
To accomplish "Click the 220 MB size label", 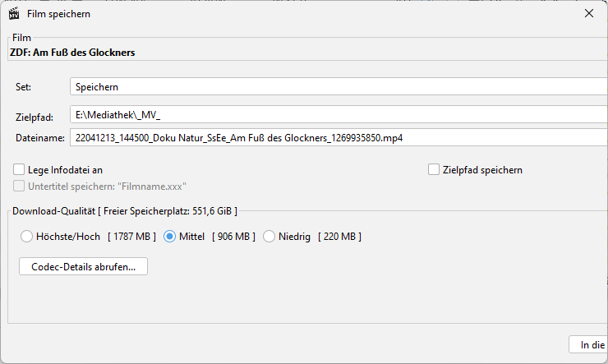I will pos(339,237).
